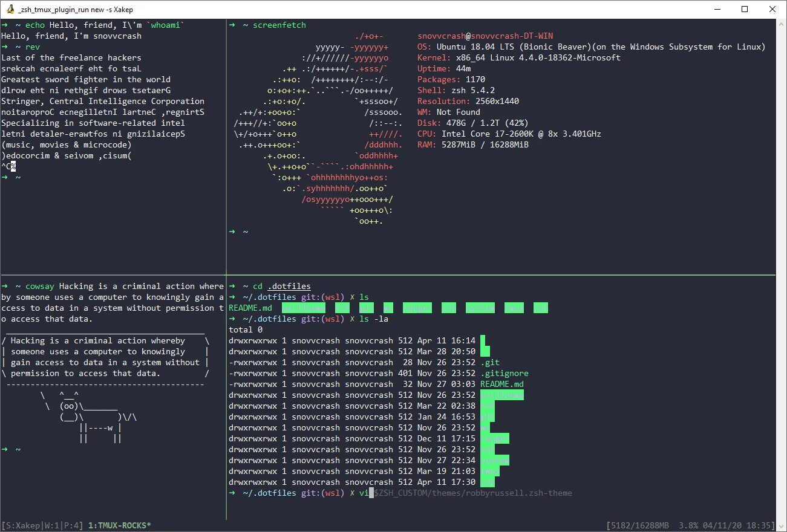
Task: Click the CPU: Intel Core i7-2600K line
Action: click(509, 134)
